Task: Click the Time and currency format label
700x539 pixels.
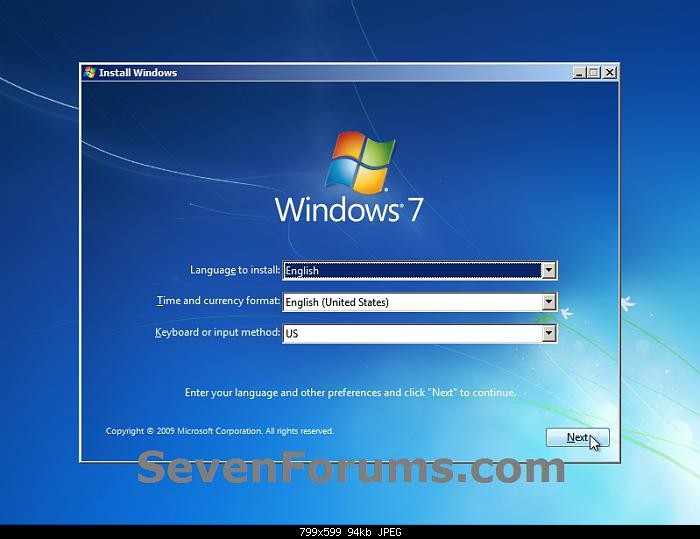Action: tap(219, 301)
